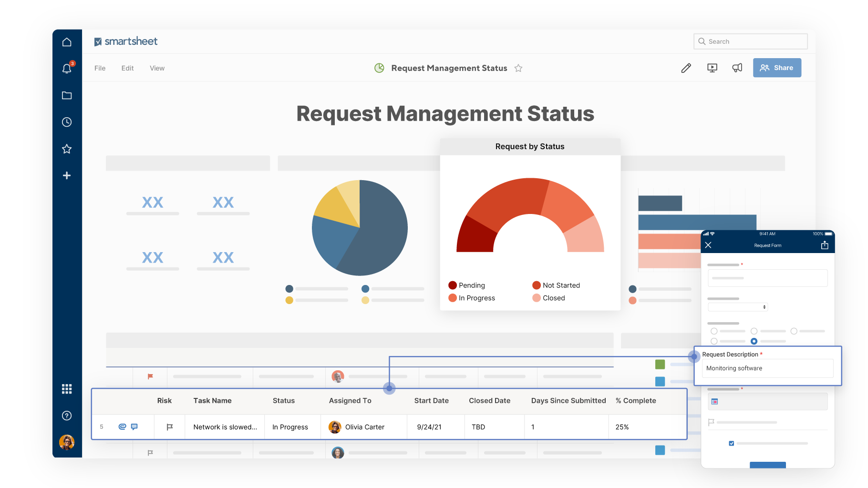Open Favorites star in sidebar
Screen dimensions: 868x488
67,149
